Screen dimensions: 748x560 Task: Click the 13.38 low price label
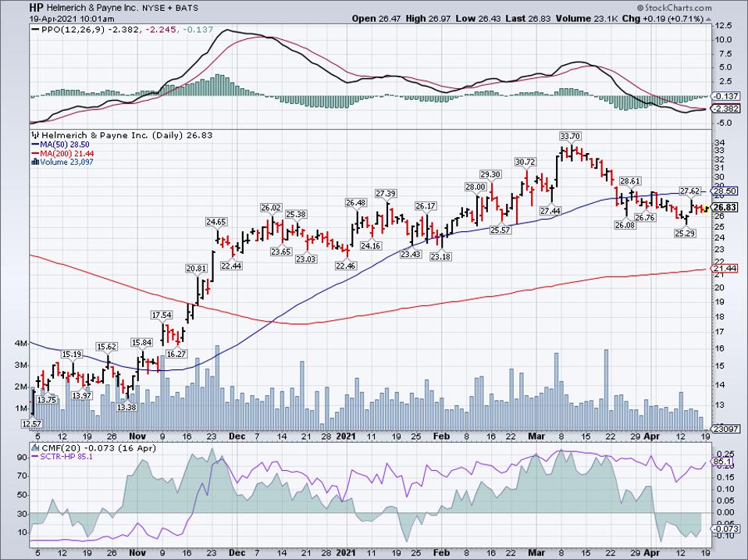pyautogui.click(x=126, y=407)
